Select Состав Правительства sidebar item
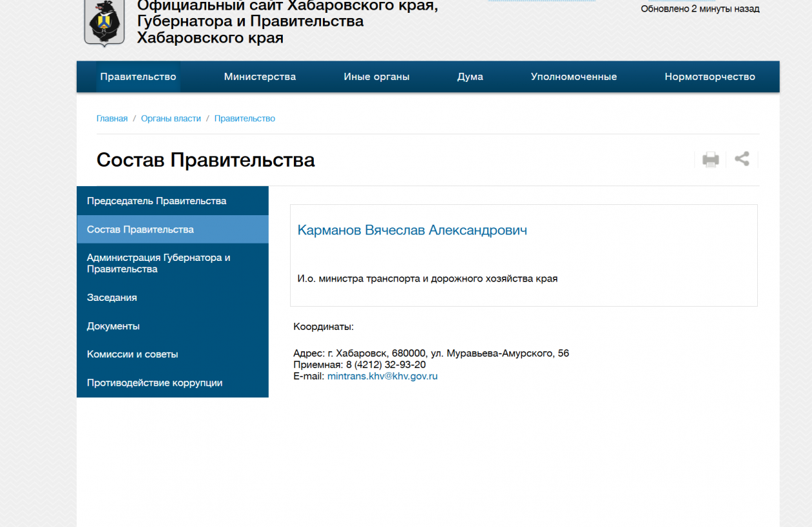The height and width of the screenshot is (527, 812). [140, 229]
